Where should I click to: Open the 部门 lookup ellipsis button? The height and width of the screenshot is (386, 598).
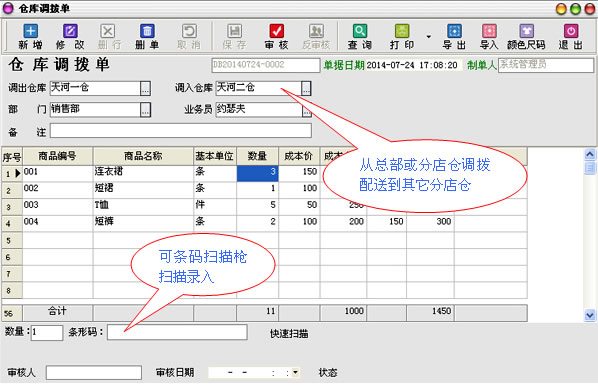(x=145, y=110)
